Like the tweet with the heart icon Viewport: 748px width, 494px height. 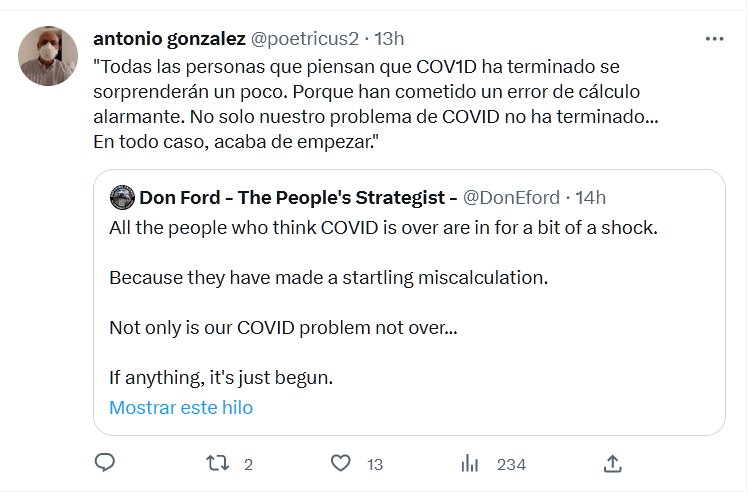point(340,463)
